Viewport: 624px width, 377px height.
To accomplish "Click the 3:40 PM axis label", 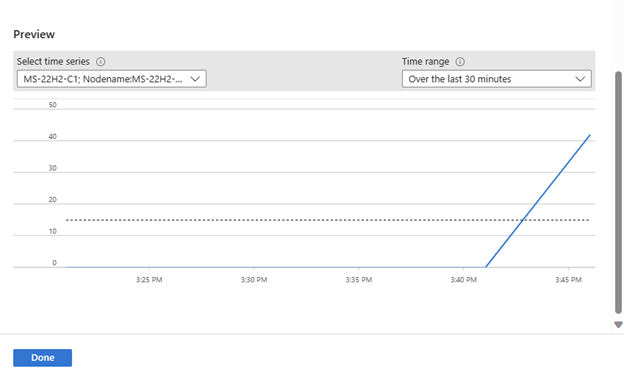I will coord(464,279).
